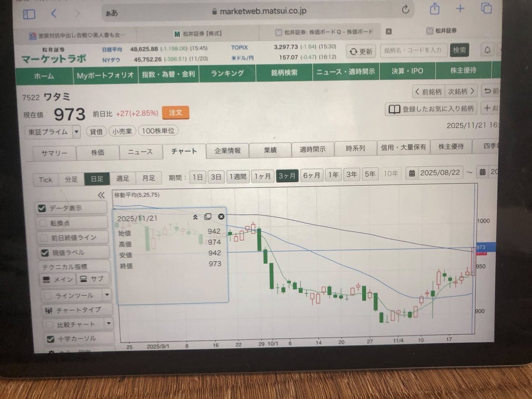Close the data popup with X icon
This screenshot has width=532, height=399.
(221, 217)
